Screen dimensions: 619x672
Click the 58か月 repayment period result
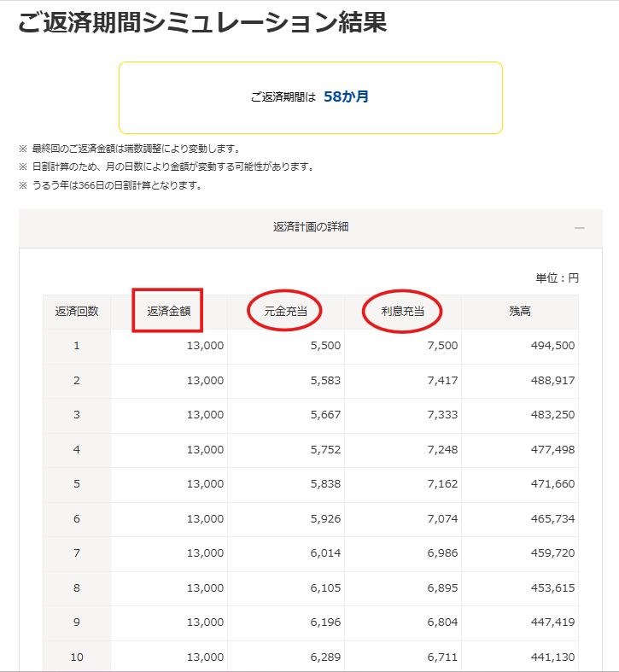coord(346,96)
